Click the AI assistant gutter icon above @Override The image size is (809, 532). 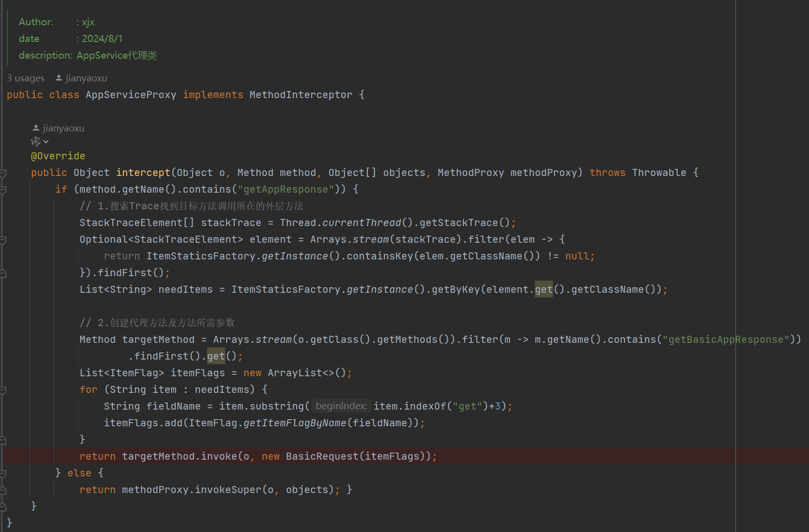[35, 142]
